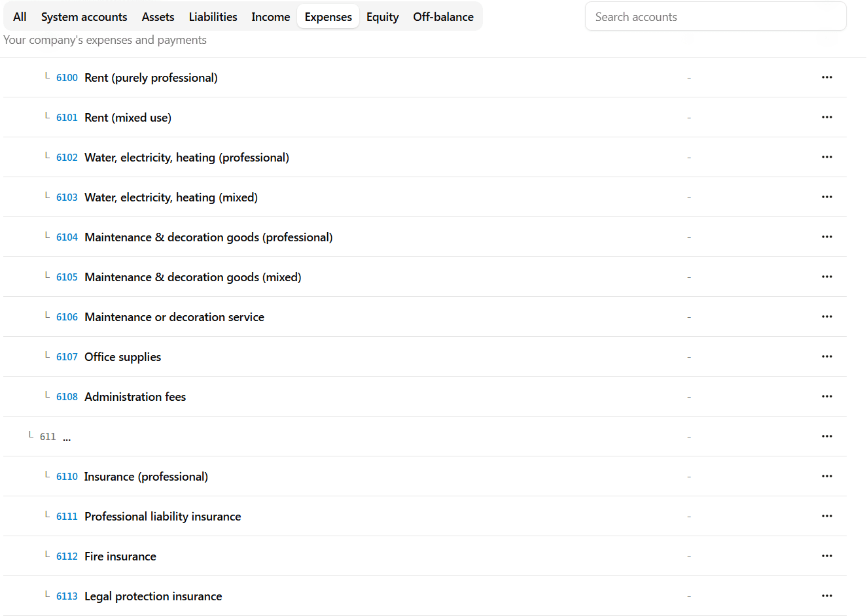Click account number 6110 Insurance (professional)

tap(67, 477)
